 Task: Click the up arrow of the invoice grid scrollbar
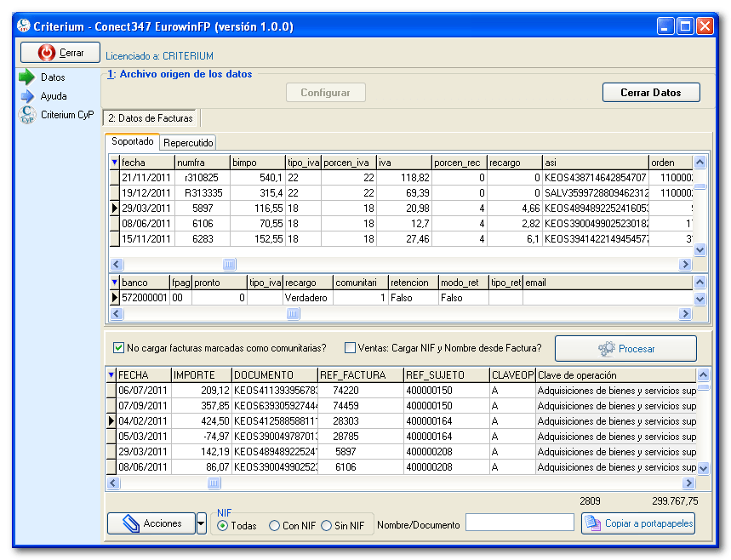point(700,163)
